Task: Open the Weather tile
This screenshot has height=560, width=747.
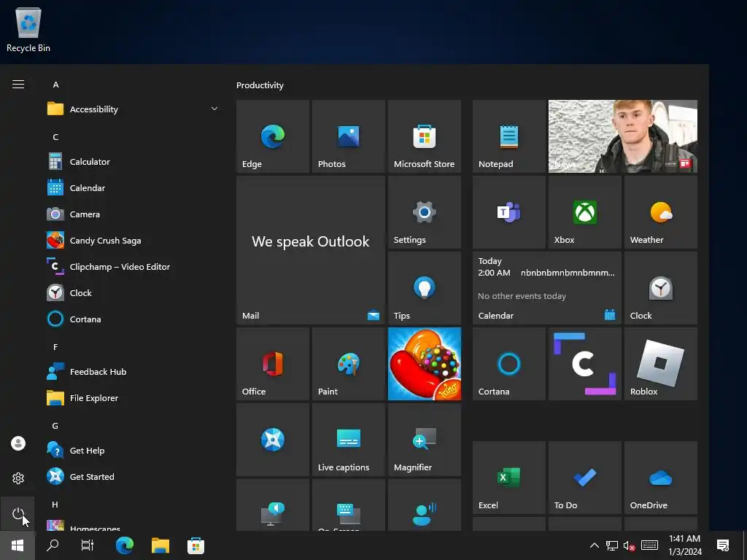Action: 661,212
